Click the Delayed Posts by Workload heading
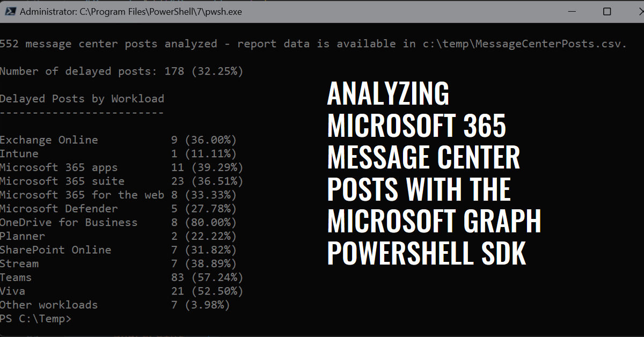The height and width of the screenshot is (337, 644). click(x=82, y=99)
